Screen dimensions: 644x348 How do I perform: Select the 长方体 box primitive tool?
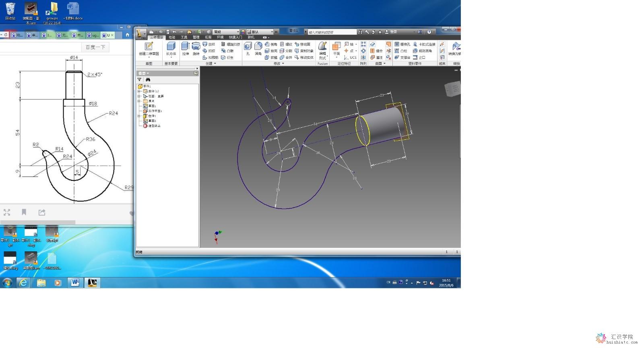tap(171, 49)
